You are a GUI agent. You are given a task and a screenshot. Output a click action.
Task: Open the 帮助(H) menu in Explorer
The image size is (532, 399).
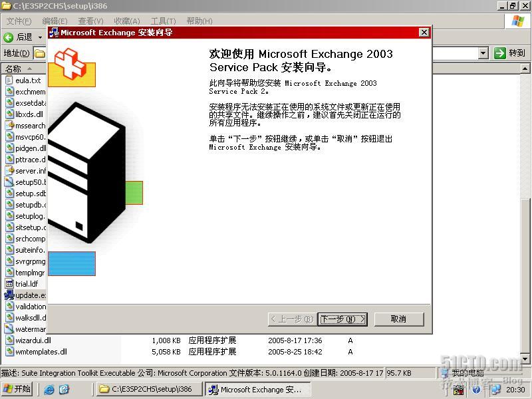(x=199, y=21)
